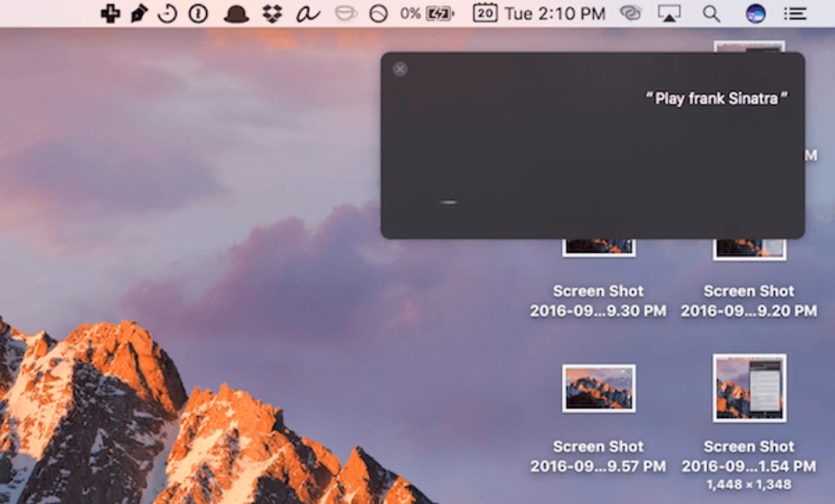This screenshot has width=835, height=504.
Task: Close the Siri window
Action: tap(400, 70)
